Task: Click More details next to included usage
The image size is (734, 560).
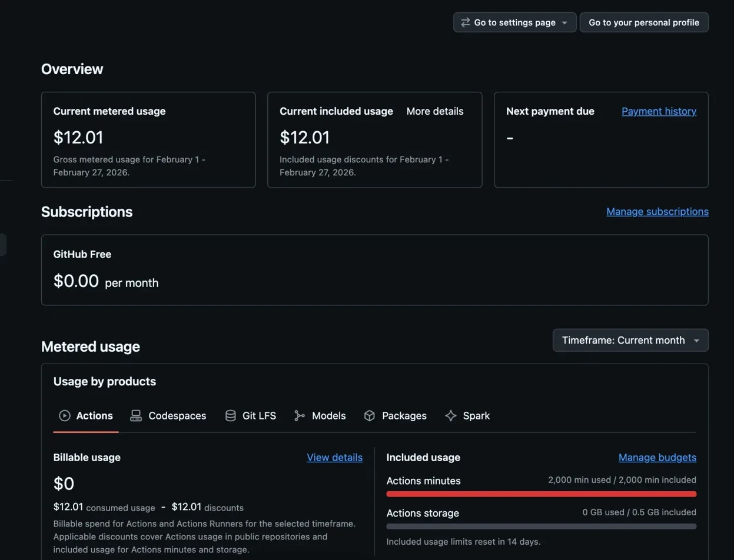Action: point(435,111)
